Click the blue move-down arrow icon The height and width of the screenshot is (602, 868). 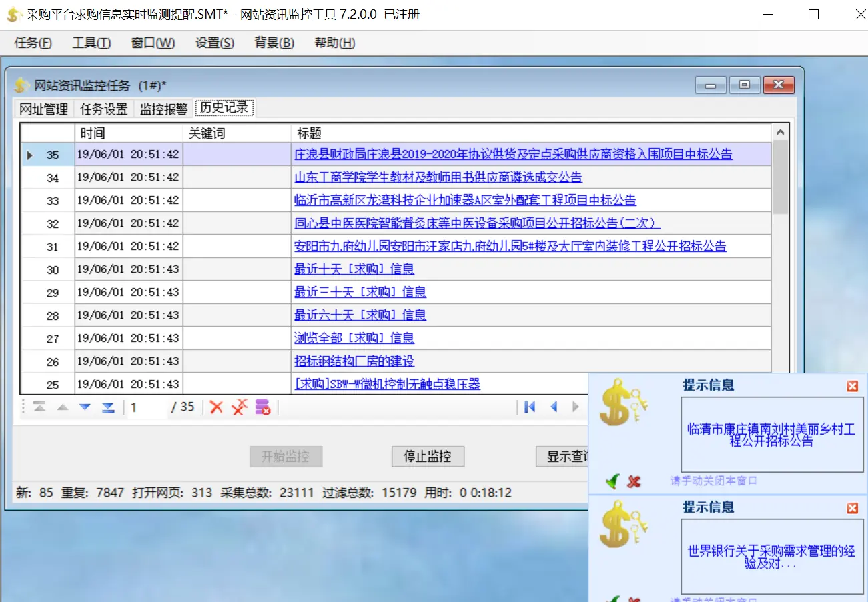85,407
